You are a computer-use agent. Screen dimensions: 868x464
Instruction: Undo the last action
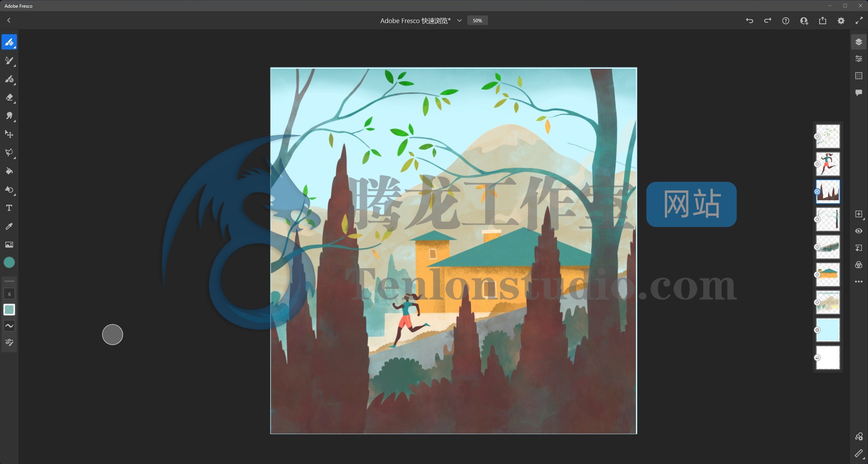coord(749,21)
